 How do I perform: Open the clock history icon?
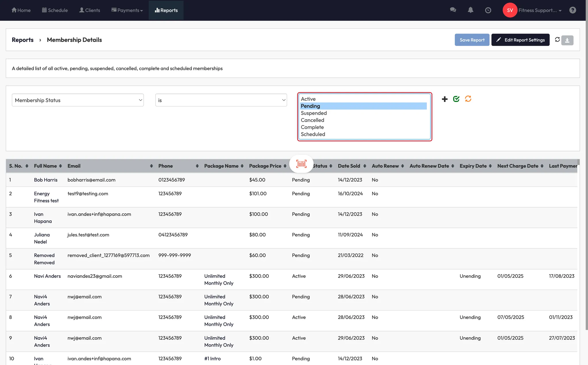(x=488, y=10)
